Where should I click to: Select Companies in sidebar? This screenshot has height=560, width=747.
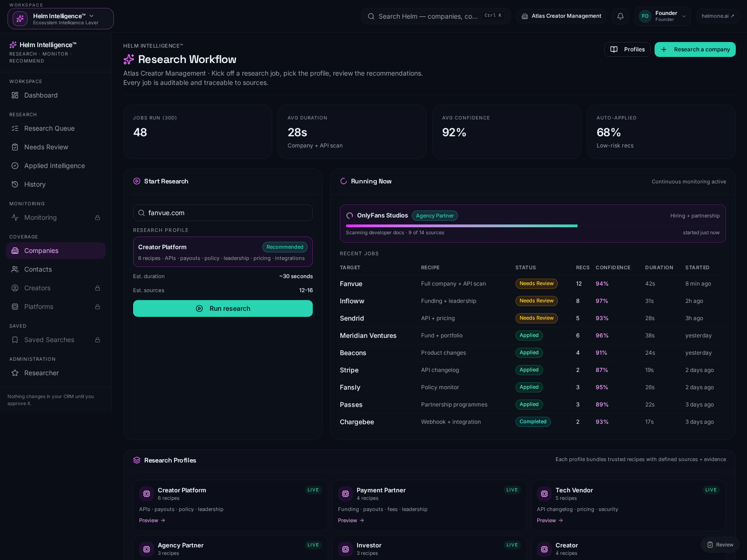pyautogui.click(x=56, y=251)
